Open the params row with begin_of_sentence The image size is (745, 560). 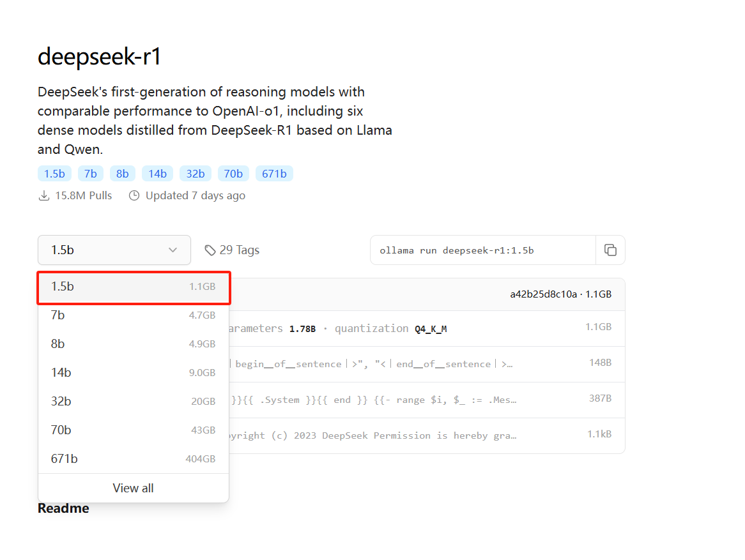[427, 365]
